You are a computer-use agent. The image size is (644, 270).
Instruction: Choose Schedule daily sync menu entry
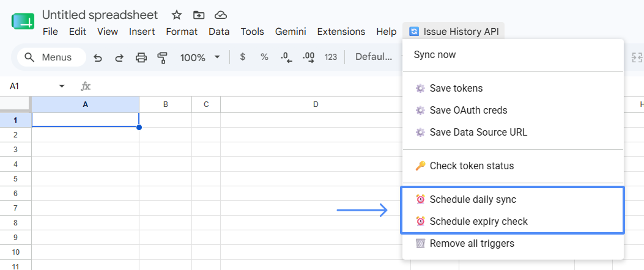513,199
